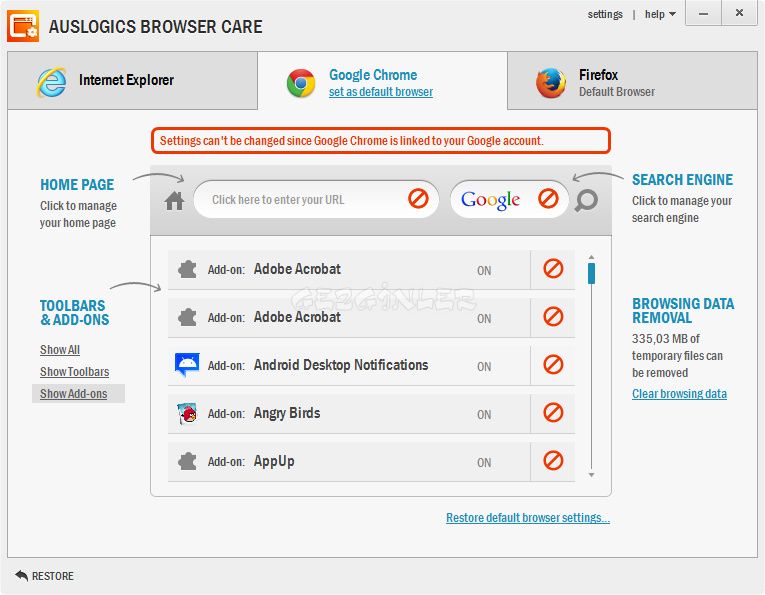Click the home page house icon
765x595 pixels.
(174, 200)
